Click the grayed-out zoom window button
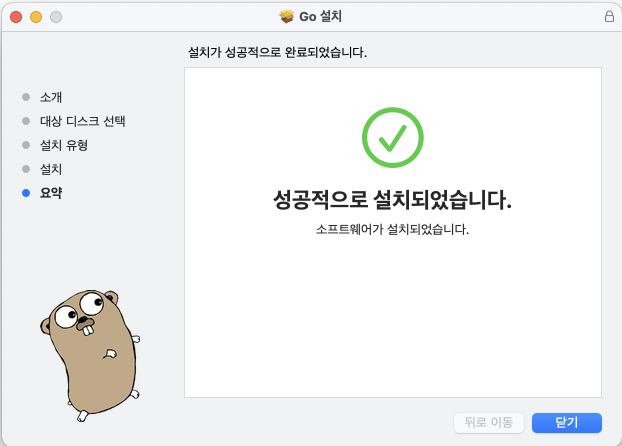Image resolution: width=622 pixels, height=446 pixels. point(56,17)
